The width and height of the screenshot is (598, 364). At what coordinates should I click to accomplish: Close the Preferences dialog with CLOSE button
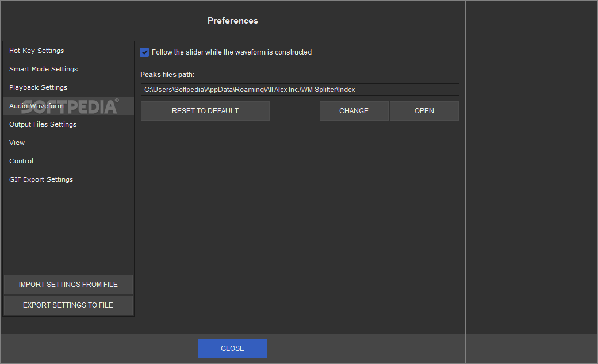point(232,348)
